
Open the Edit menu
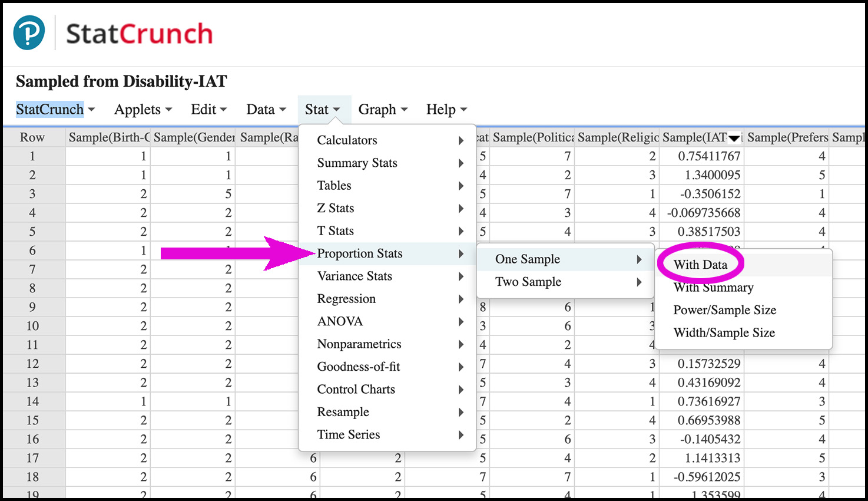pyautogui.click(x=208, y=110)
